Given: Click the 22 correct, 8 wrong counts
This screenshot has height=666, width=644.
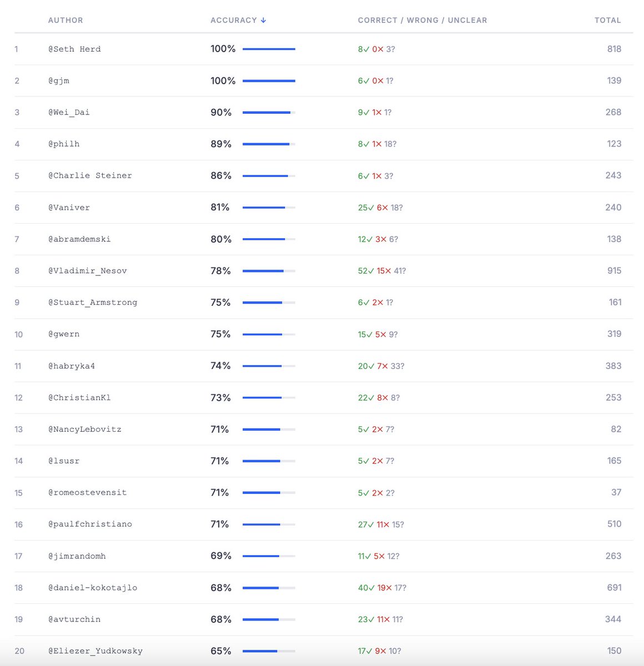Looking at the screenshot, I should pos(373,397).
